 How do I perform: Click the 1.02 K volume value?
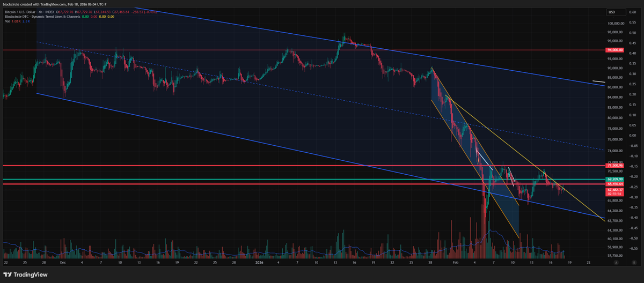[16, 21]
